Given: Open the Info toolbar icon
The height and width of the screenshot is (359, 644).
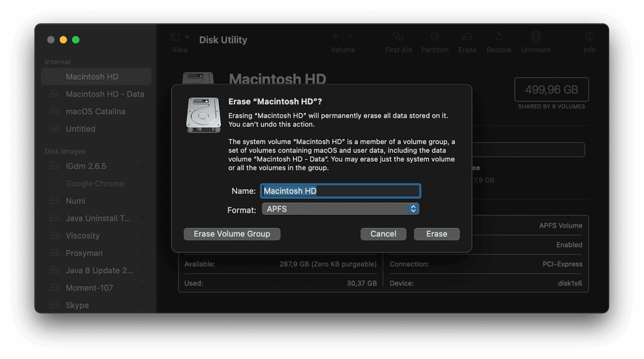Looking at the screenshot, I should click(x=589, y=37).
